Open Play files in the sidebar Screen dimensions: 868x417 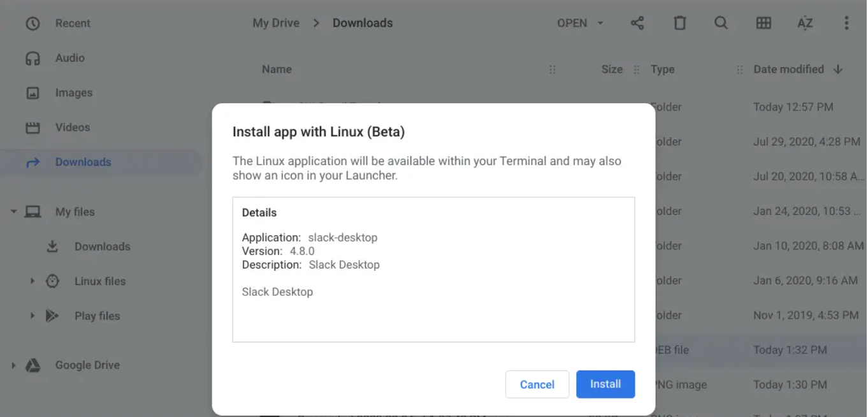[x=97, y=316]
